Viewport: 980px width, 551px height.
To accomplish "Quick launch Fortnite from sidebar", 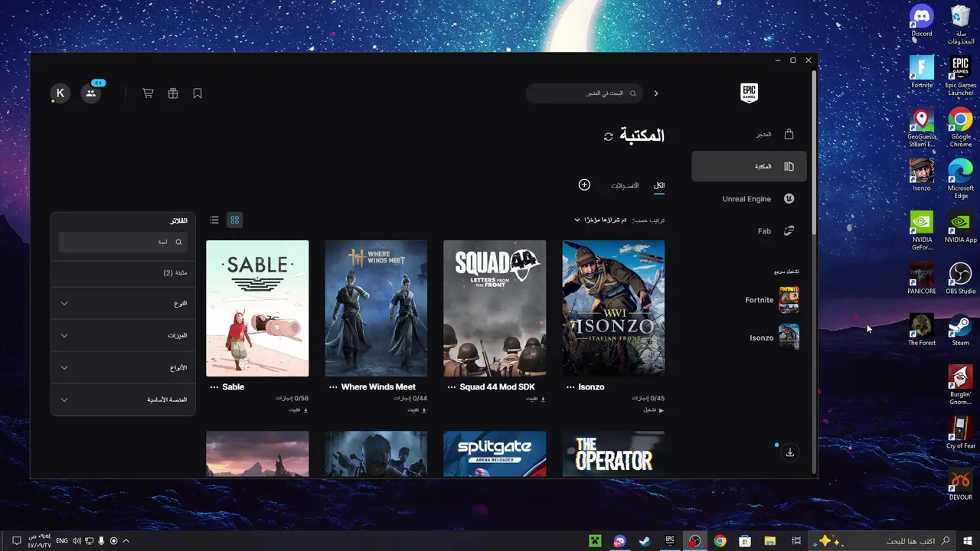I will coord(773,300).
